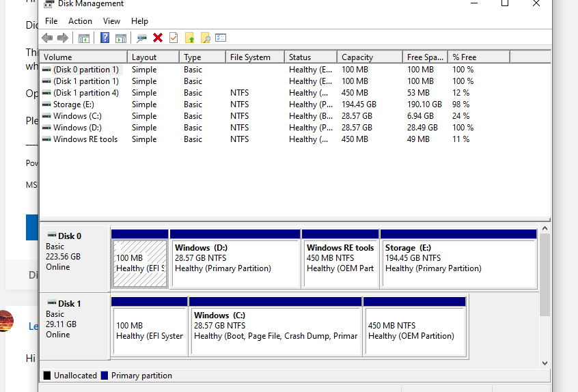
Task: Sort by the Free Space column header
Action: pyautogui.click(x=426, y=57)
